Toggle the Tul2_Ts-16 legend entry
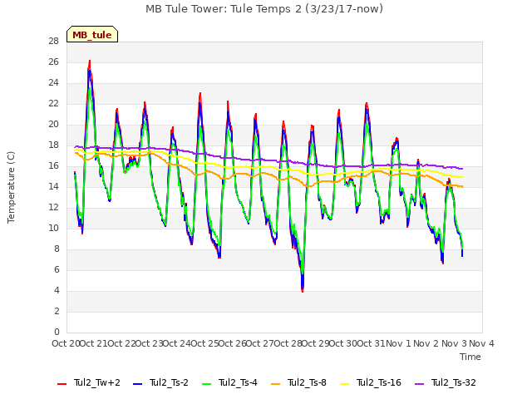The image size is (532, 399). point(371,382)
